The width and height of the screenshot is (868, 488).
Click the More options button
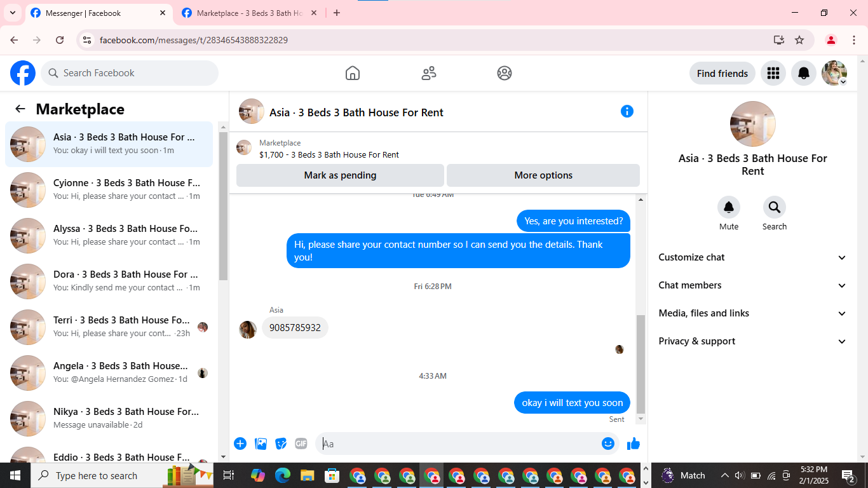(x=543, y=175)
